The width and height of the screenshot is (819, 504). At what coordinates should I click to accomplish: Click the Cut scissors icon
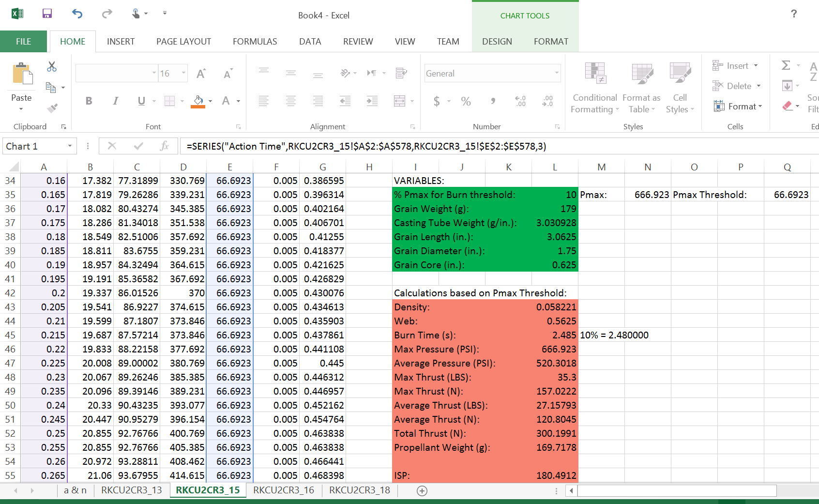point(52,66)
